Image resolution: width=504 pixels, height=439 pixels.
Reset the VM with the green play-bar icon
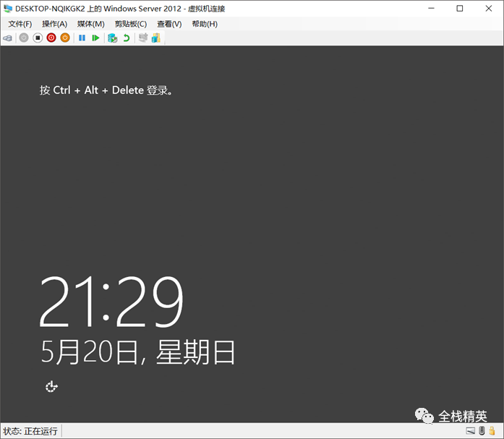click(95, 38)
